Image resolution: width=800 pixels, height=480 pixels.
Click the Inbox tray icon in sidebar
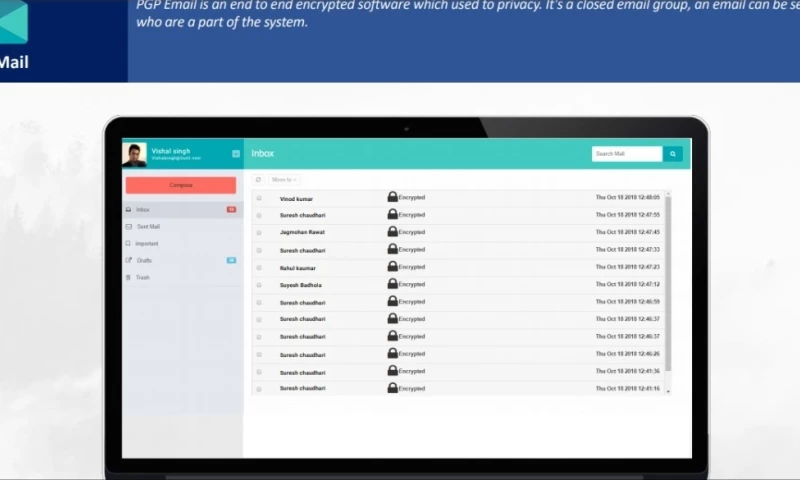pyautogui.click(x=128, y=210)
